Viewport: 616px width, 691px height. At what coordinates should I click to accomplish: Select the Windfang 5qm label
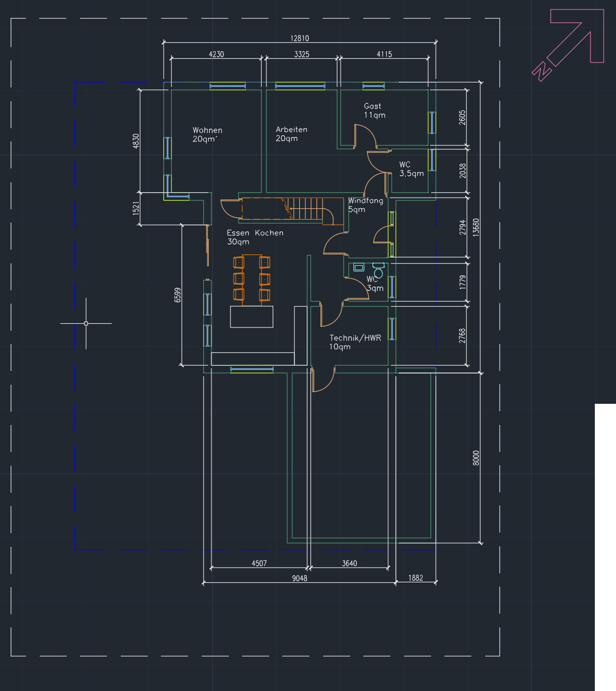(365, 205)
